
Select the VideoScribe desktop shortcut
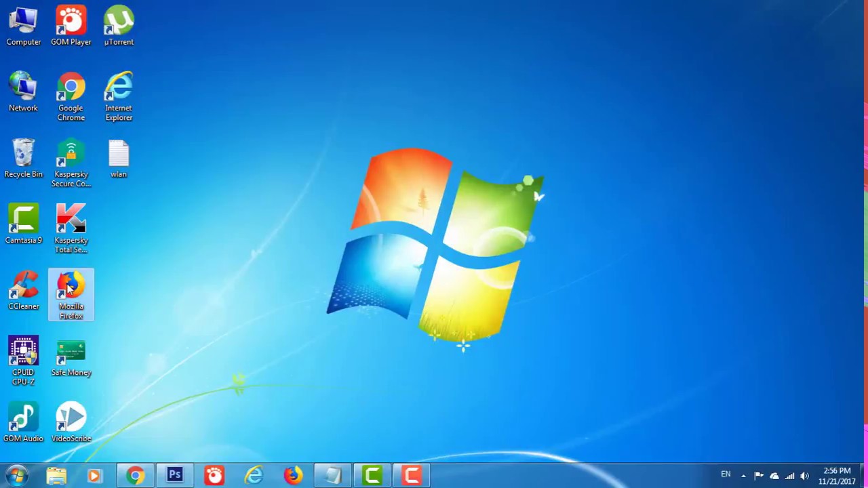(71, 423)
